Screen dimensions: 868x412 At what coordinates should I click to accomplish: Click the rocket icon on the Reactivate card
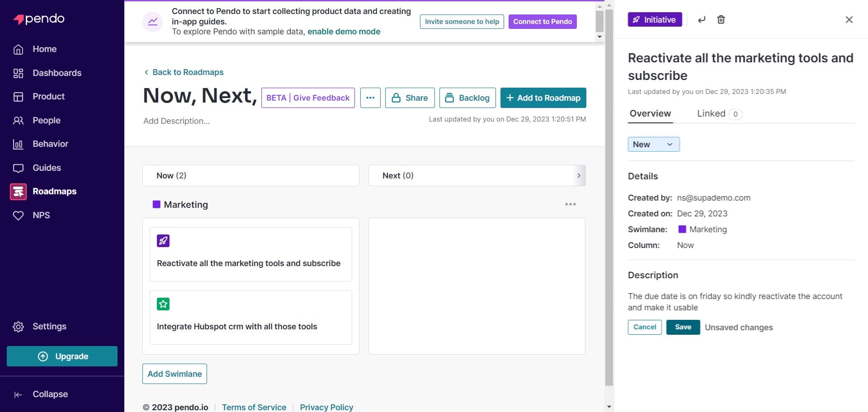coord(163,241)
